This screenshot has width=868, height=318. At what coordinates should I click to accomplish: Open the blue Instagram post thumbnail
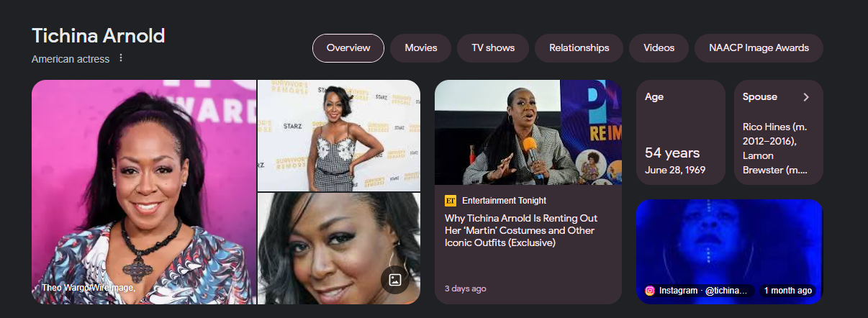pyautogui.click(x=729, y=251)
